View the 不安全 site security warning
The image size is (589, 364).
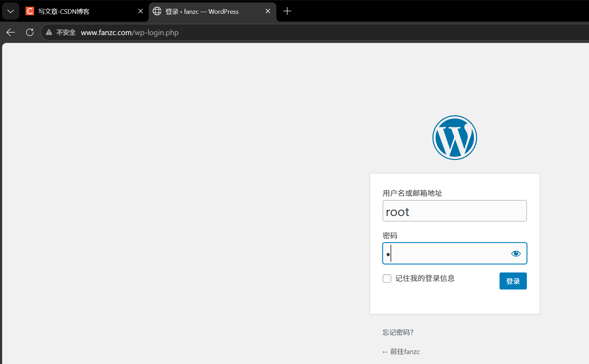61,33
